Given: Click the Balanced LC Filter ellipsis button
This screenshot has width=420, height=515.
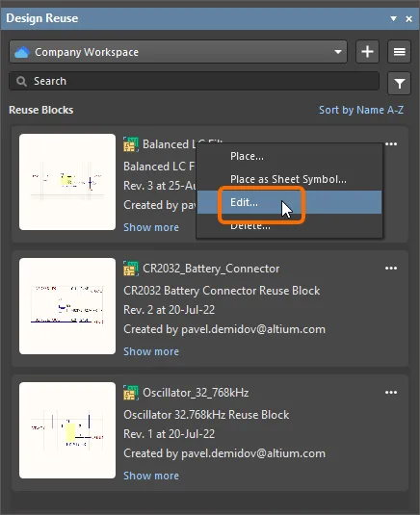Looking at the screenshot, I should coord(391,144).
